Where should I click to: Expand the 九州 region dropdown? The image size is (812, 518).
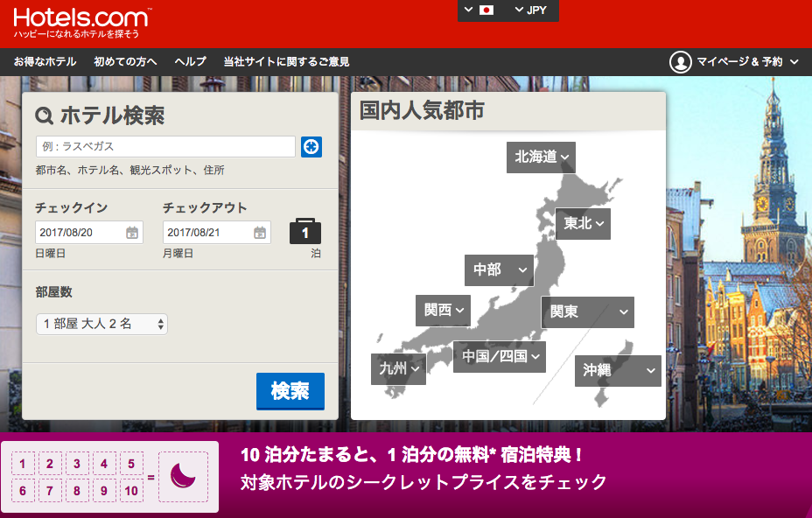[399, 369]
